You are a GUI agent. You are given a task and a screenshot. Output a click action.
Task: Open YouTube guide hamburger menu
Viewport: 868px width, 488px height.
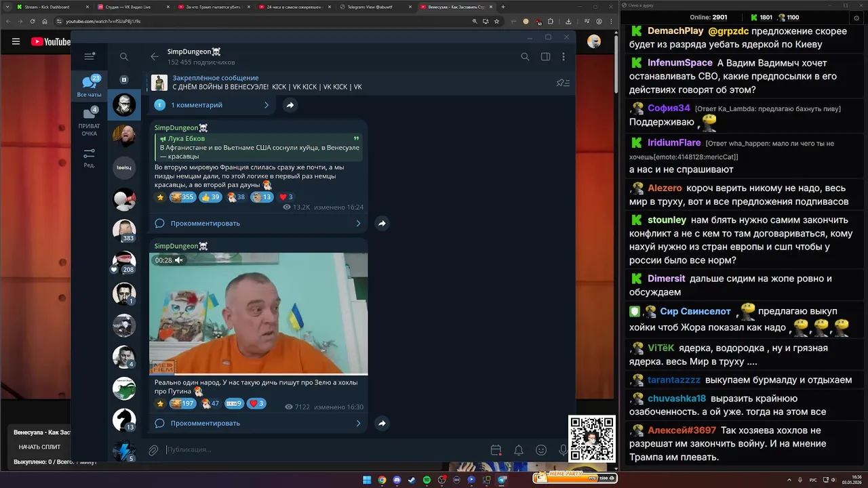pyautogui.click(x=16, y=41)
